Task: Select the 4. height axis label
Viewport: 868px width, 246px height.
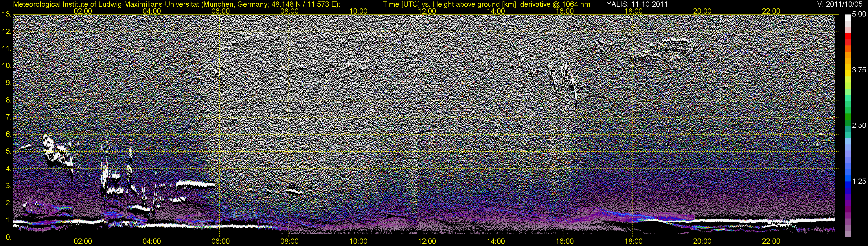Action: (8, 169)
